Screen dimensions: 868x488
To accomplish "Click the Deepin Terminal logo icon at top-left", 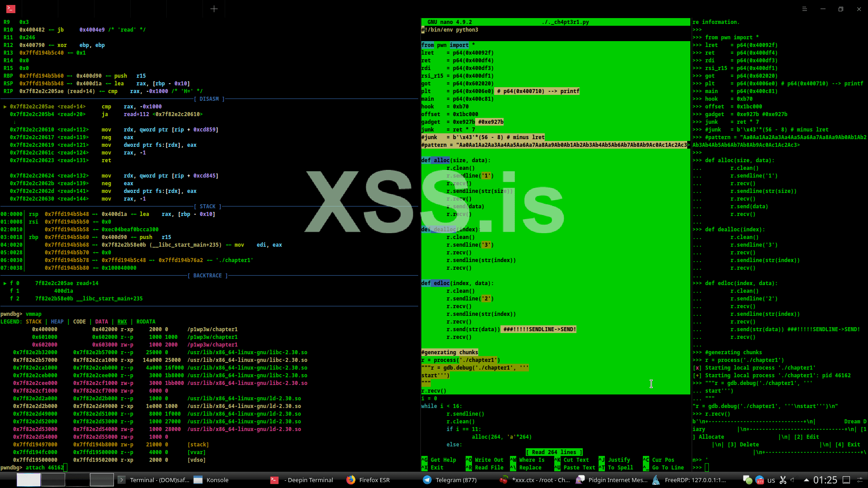I will 11,9.
